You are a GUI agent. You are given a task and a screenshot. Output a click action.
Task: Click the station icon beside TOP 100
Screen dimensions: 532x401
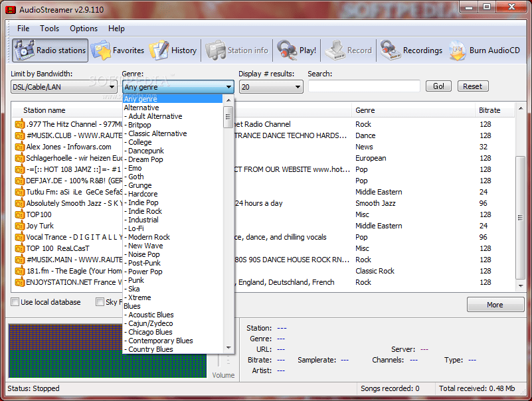coord(19,214)
